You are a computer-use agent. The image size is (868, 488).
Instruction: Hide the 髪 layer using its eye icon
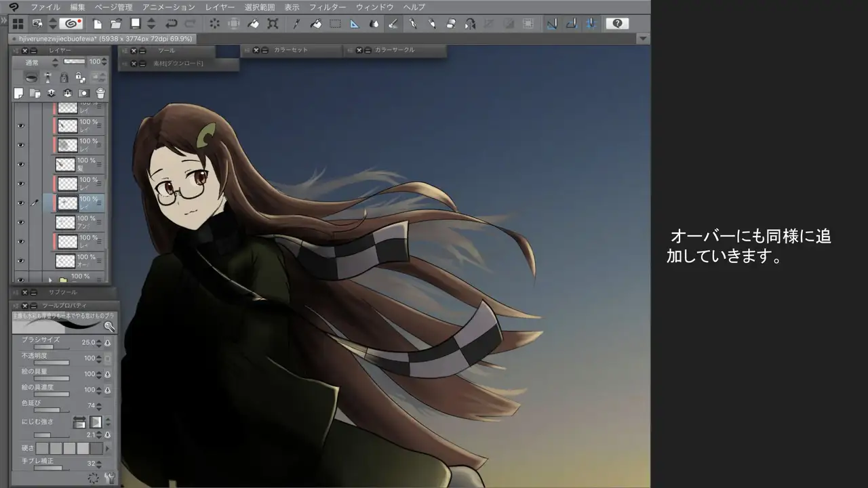point(21,165)
